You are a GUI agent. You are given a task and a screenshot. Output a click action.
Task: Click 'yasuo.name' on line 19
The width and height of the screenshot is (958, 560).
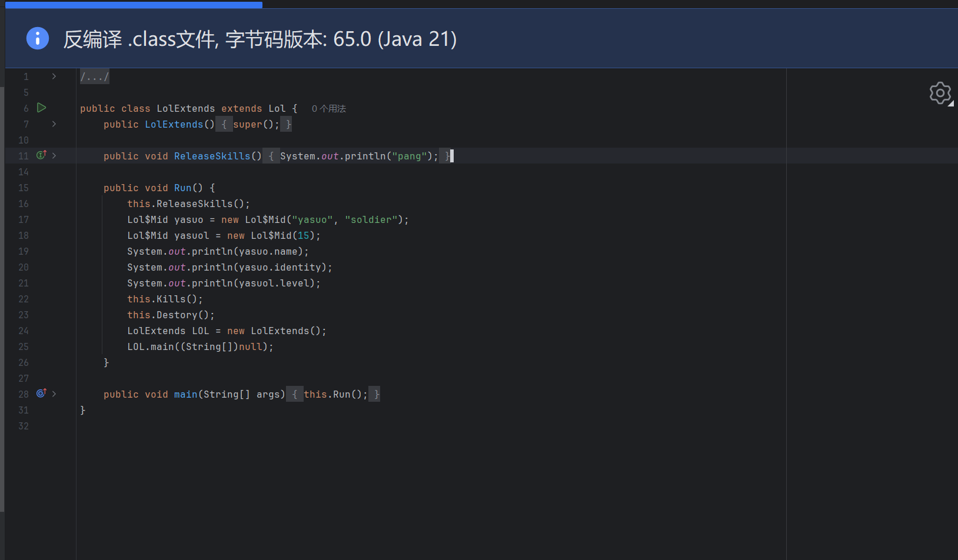tap(268, 252)
